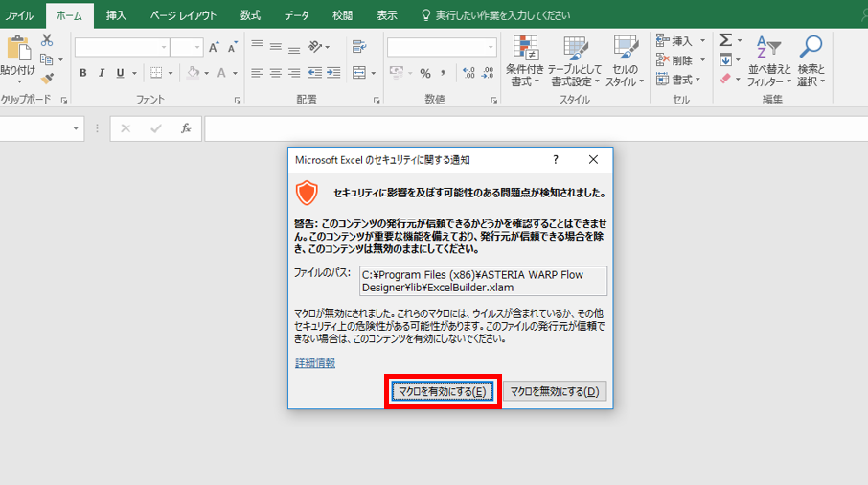Click the Fill down icon
Image resolution: width=868 pixels, height=485 pixels.
coord(725,59)
